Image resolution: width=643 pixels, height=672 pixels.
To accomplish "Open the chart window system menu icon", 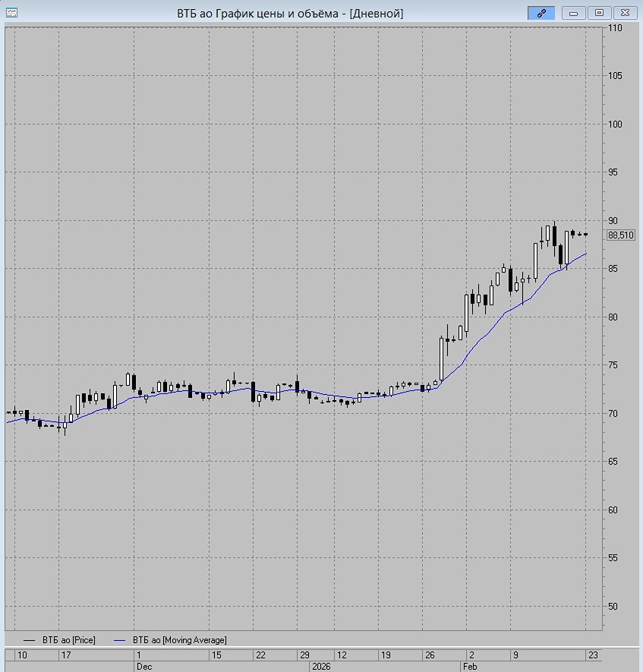I will pyautogui.click(x=11, y=13).
